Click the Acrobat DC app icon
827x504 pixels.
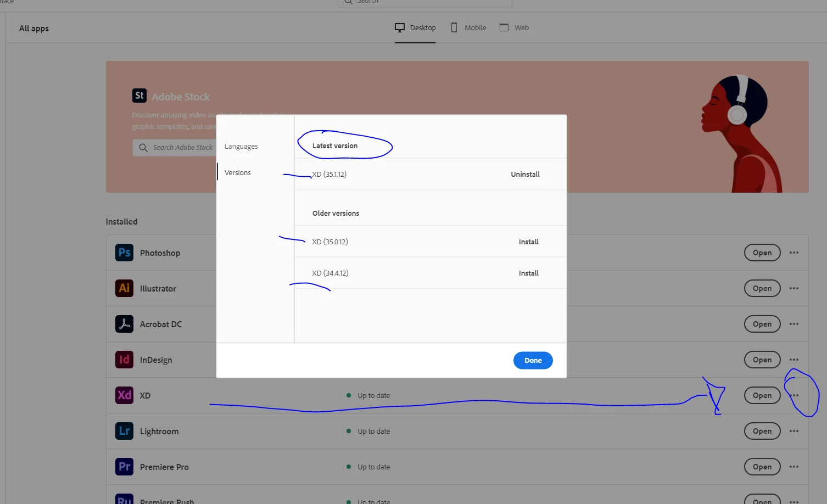[x=124, y=324]
